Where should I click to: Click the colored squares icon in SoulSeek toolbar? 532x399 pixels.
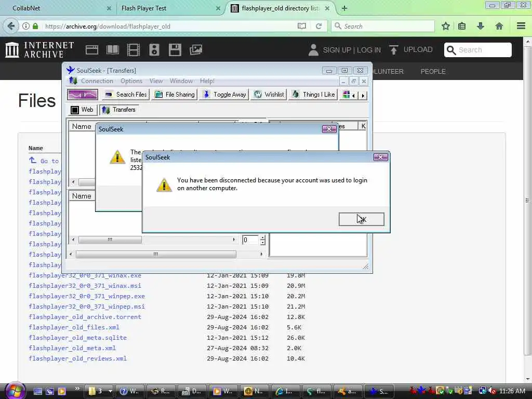coord(346,95)
